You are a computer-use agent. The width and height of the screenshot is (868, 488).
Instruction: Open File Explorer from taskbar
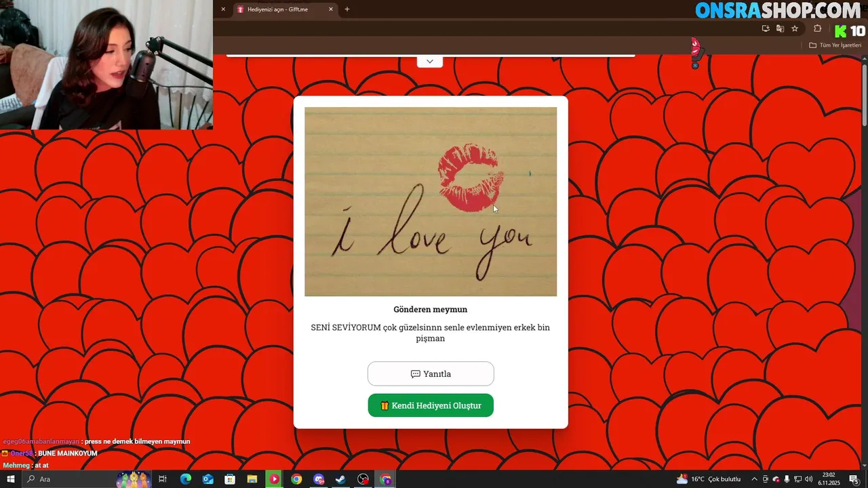(252, 479)
